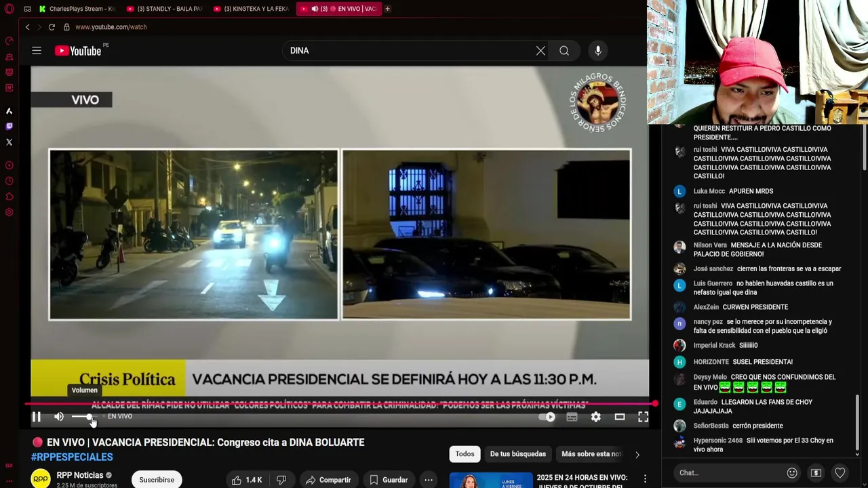Click chat author name Hypersonic 2468

[x=717, y=441]
